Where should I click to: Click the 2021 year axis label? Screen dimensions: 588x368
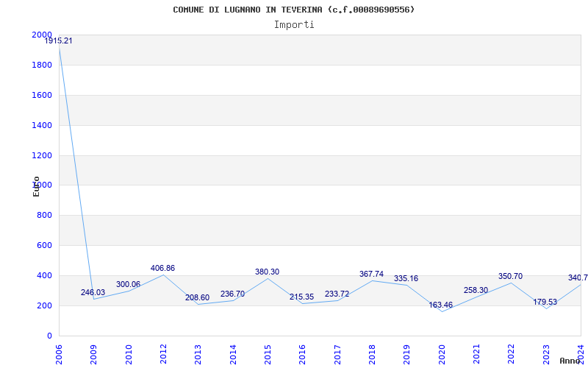point(476,355)
